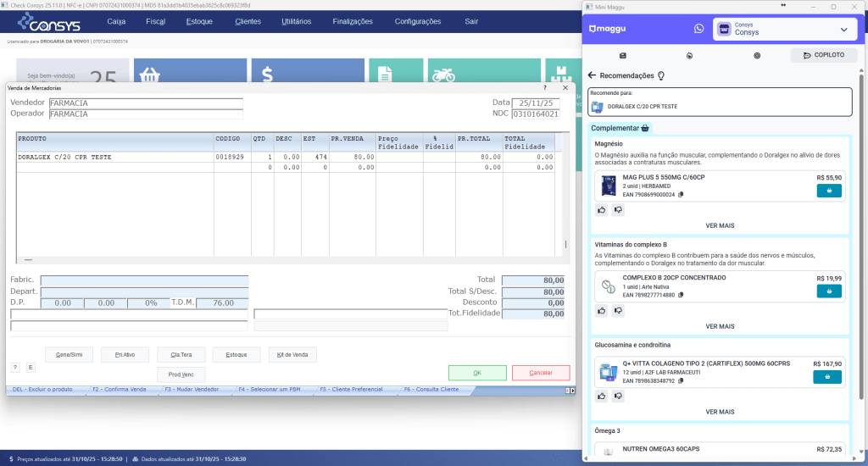Click the Gene/Simi button
868x466 pixels.
pos(69,354)
